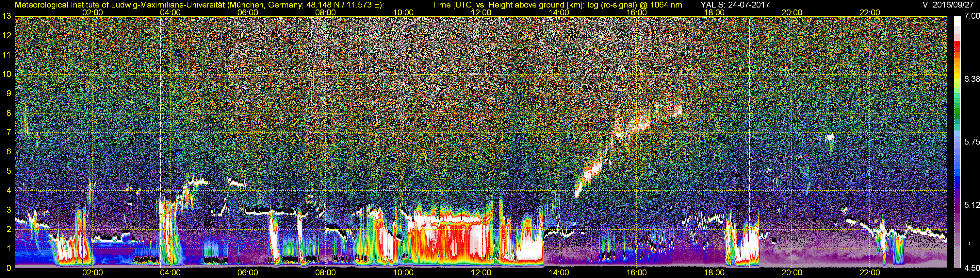The height and width of the screenshot is (278, 980).
Task: Click the 18:00 label on top time axis
Action: pos(714,12)
